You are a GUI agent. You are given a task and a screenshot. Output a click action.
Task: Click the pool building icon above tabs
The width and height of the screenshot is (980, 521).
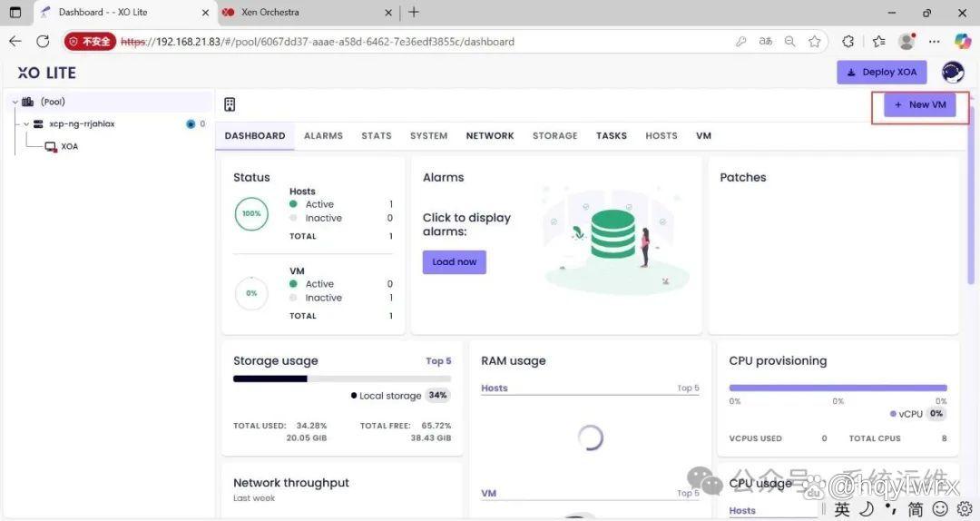point(230,104)
